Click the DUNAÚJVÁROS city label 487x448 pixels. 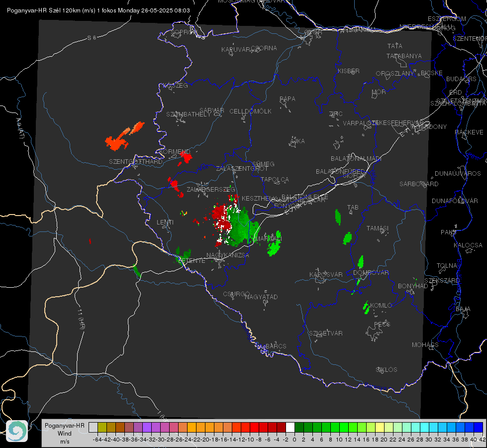tap(458, 174)
